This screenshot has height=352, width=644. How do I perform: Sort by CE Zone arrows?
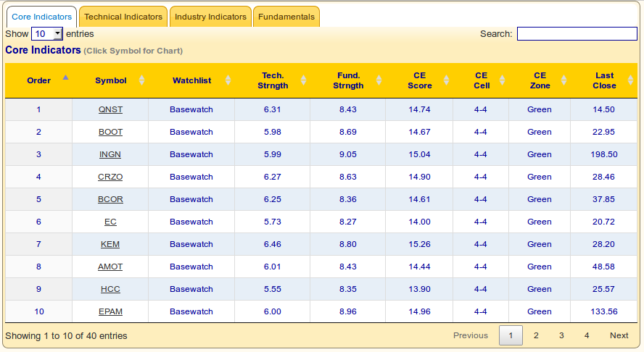click(x=564, y=80)
